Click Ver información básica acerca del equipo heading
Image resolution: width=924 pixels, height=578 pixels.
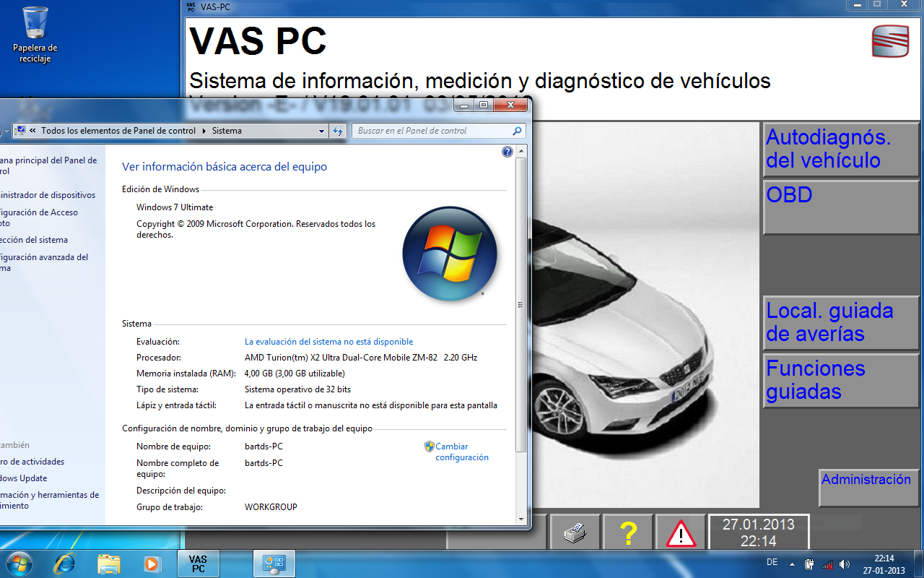click(x=225, y=167)
